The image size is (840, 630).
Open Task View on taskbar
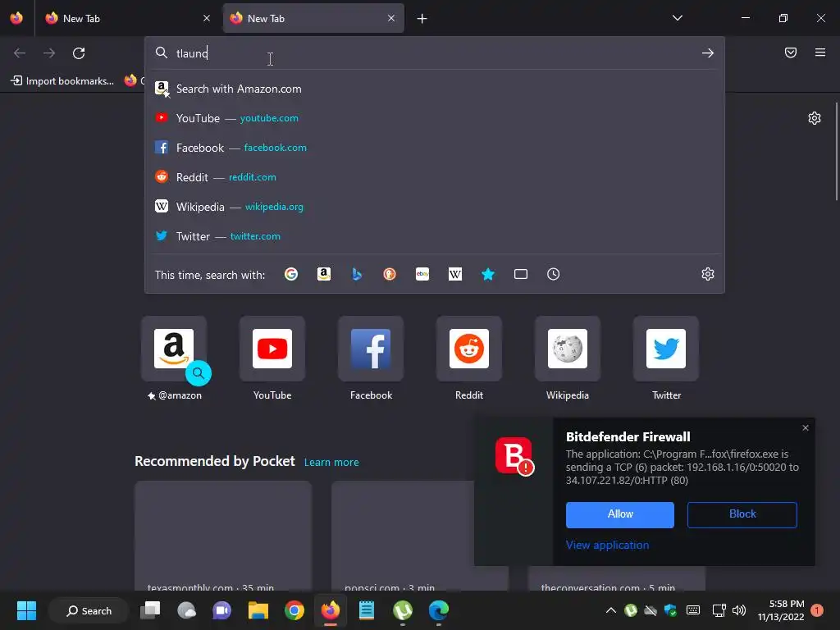tap(150, 610)
